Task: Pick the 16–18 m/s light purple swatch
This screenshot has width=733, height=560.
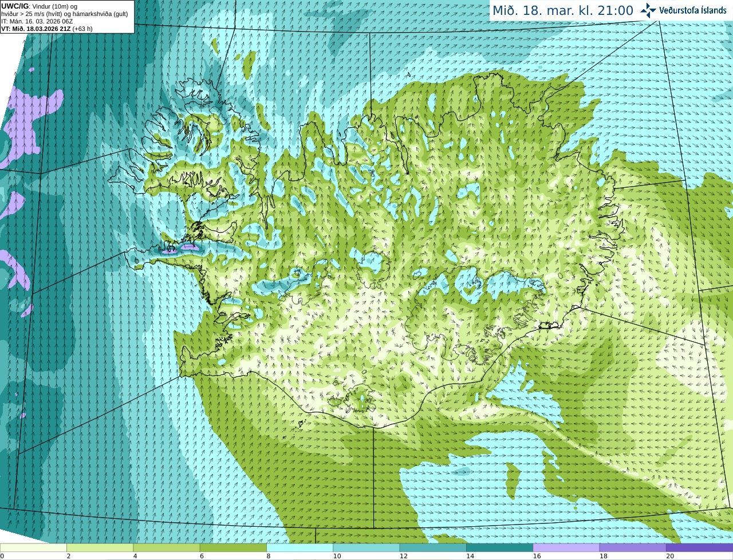Action: 566,547
